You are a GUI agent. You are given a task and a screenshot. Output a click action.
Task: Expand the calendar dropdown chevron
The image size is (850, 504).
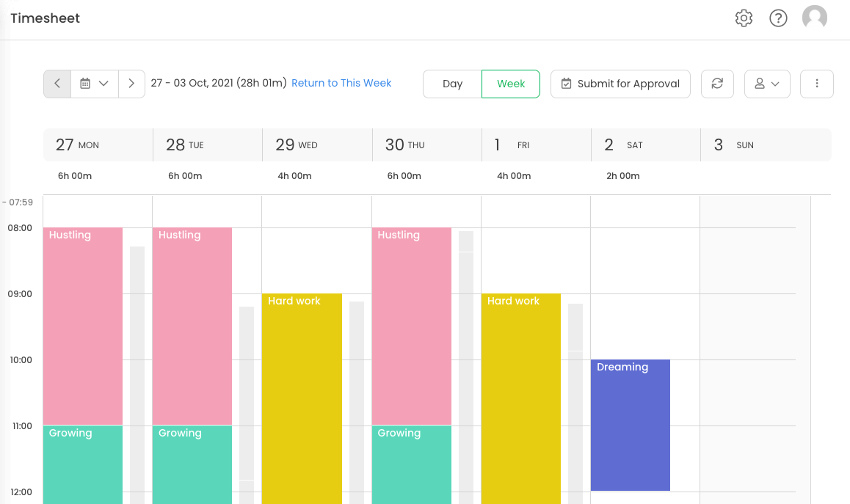(103, 84)
